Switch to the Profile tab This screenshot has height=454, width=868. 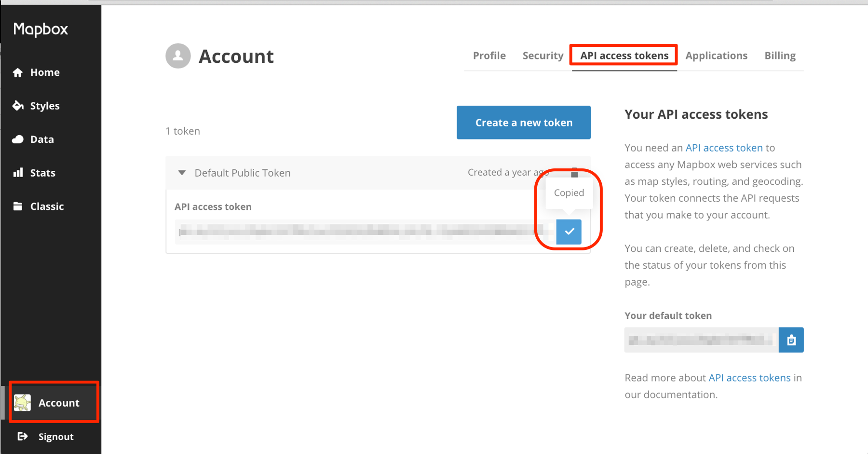click(x=489, y=56)
